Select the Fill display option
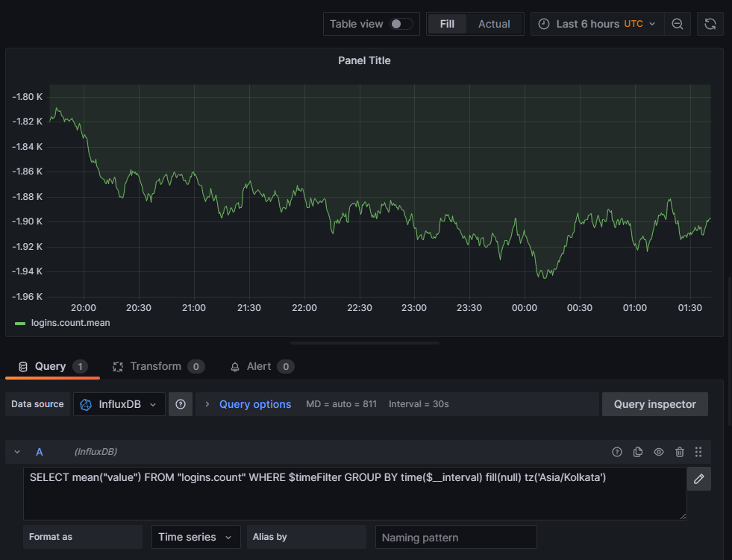 pos(447,24)
